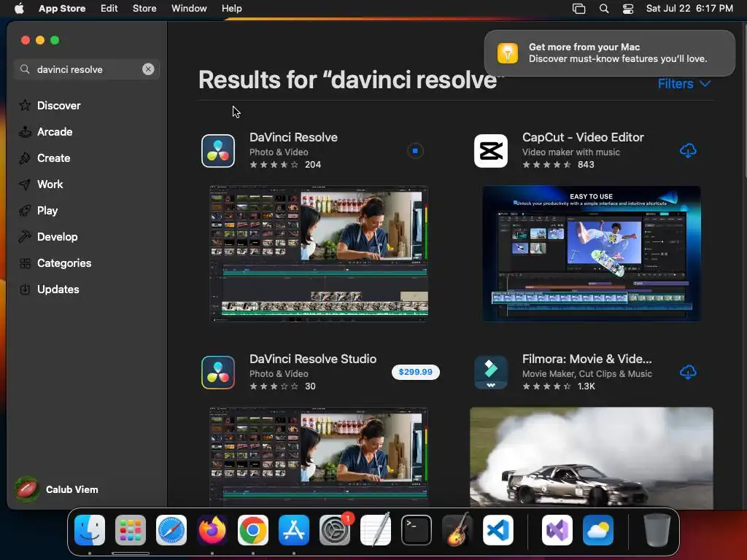Viewport: 747px width, 560px height.
Task: Open the DaVinci Resolve Studio title
Action: coord(313,359)
